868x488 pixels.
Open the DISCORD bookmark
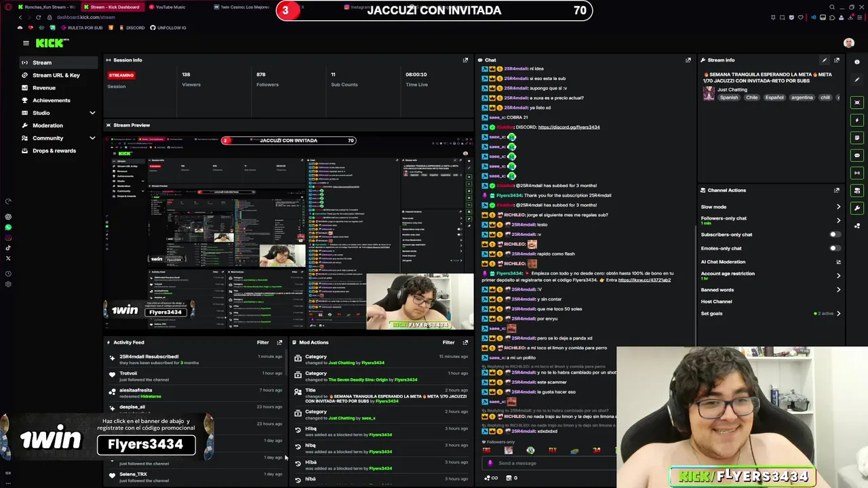pos(132,28)
